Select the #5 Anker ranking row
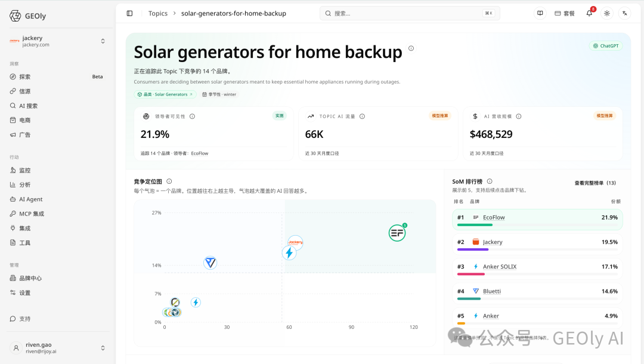This screenshot has width=644, height=364. coord(538,317)
